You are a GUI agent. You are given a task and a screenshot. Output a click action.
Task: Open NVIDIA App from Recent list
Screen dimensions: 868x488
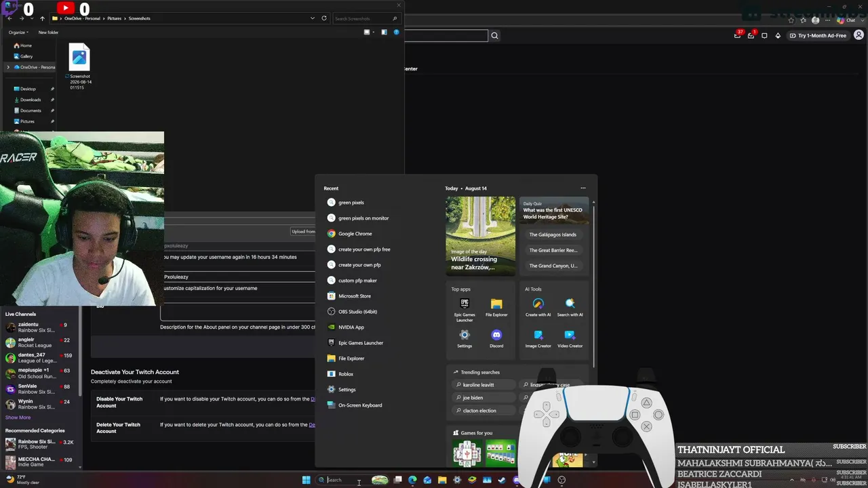(x=346, y=327)
